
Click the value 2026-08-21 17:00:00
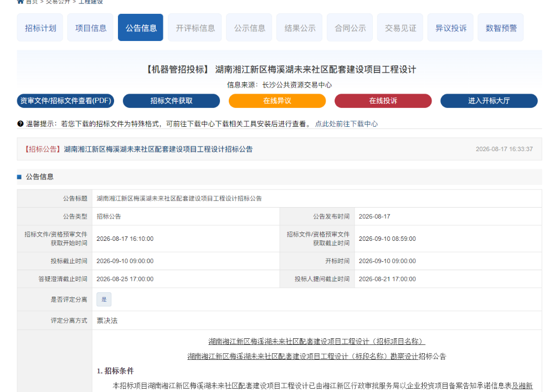pyautogui.click(x=388, y=279)
